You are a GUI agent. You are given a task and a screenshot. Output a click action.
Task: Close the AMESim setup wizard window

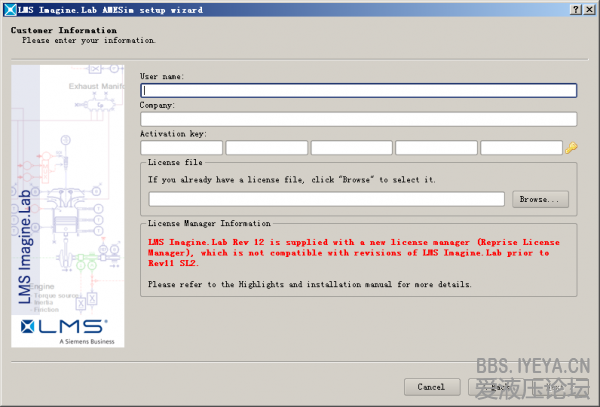[x=590, y=9]
